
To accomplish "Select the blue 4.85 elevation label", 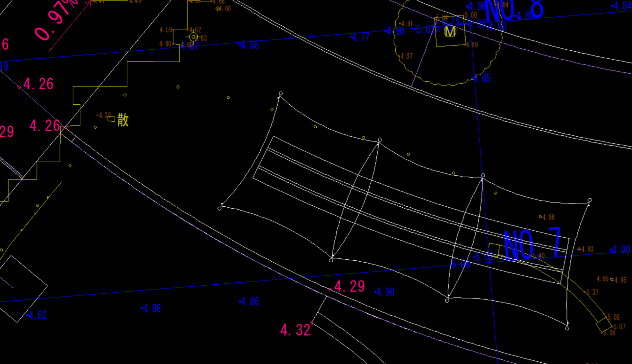I will coord(483,78).
